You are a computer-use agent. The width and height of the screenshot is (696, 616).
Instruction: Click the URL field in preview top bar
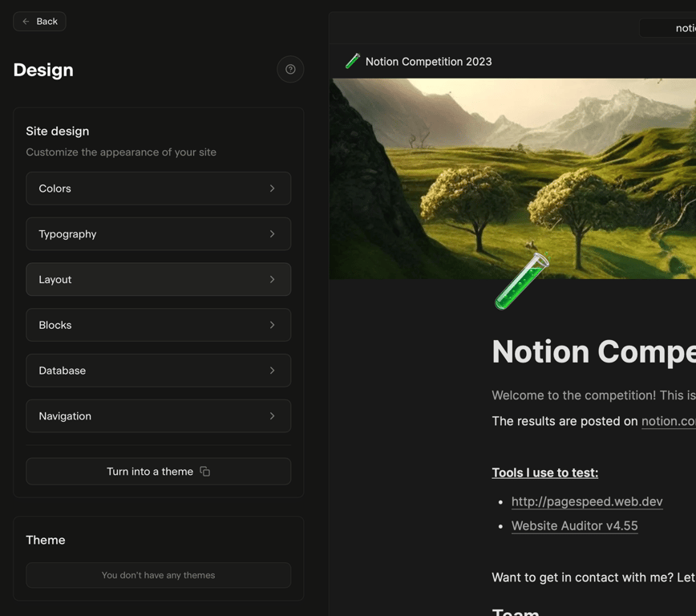point(668,28)
